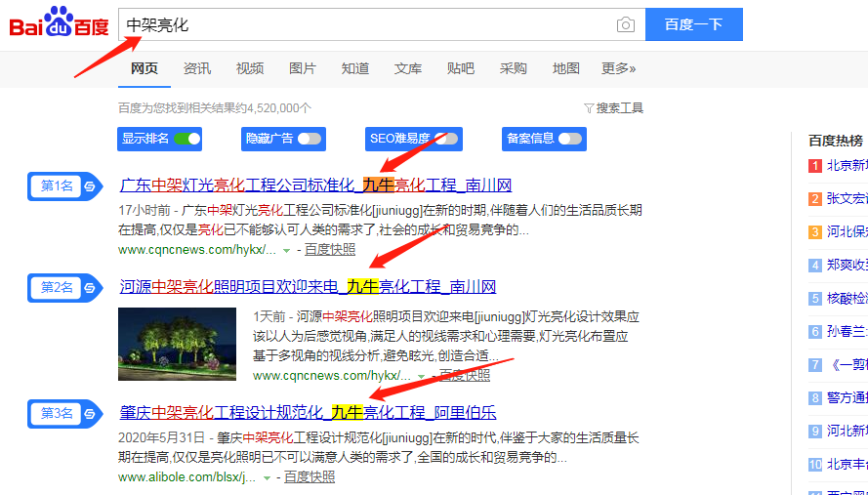Open the lit trees night thumbnail
This screenshot has height=495, width=868.
click(x=177, y=344)
